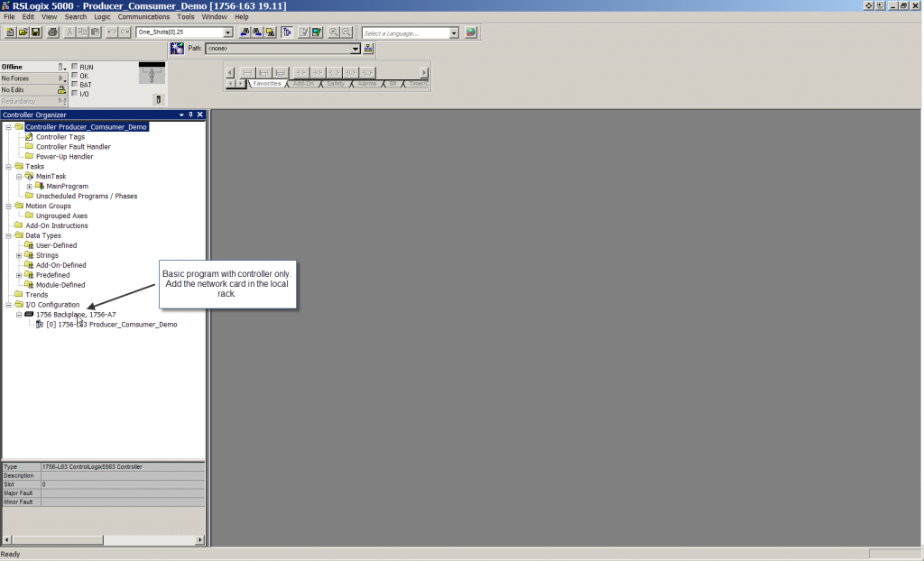
Task: Expand the MainProgram tree node
Action: tap(30, 186)
